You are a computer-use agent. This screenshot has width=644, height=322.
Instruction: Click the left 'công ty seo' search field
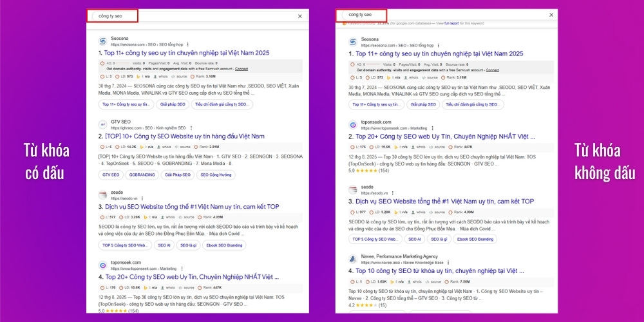tap(193, 16)
